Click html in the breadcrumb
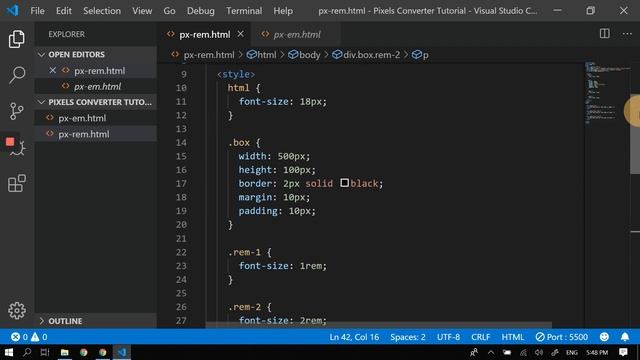The image size is (640, 360). (x=262, y=55)
